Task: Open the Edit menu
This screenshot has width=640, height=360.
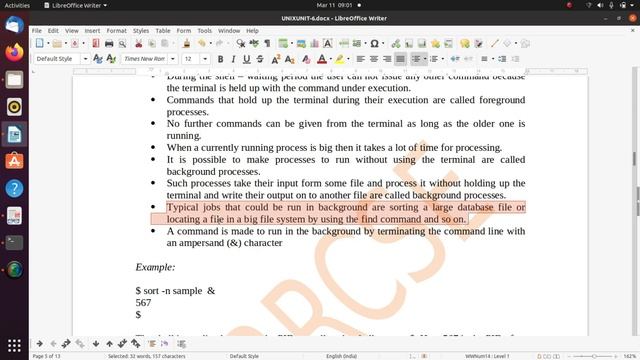Action: tap(53, 31)
